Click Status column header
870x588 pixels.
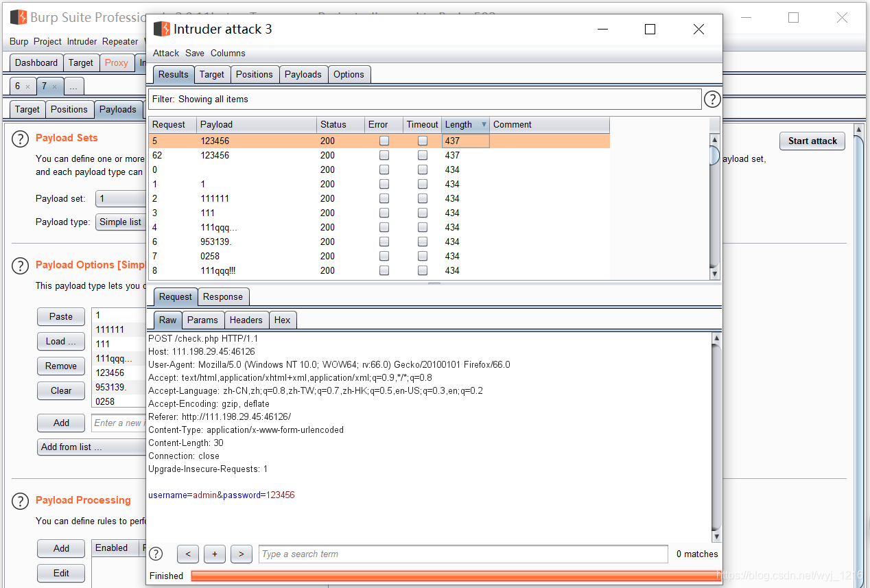340,125
